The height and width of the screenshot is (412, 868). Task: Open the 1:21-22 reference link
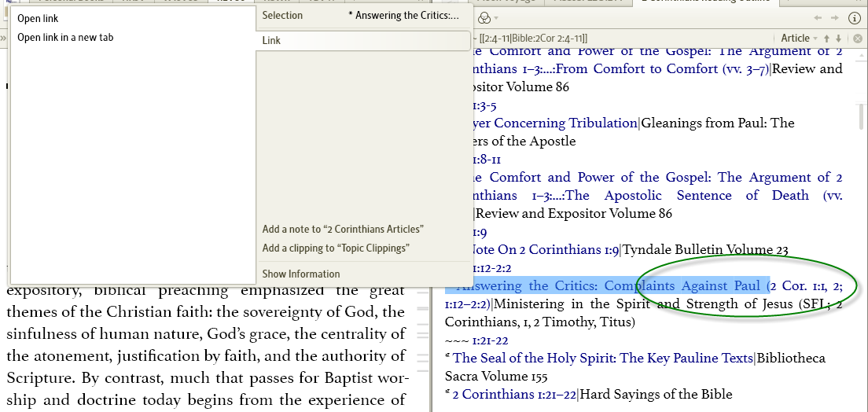click(x=491, y=340)
